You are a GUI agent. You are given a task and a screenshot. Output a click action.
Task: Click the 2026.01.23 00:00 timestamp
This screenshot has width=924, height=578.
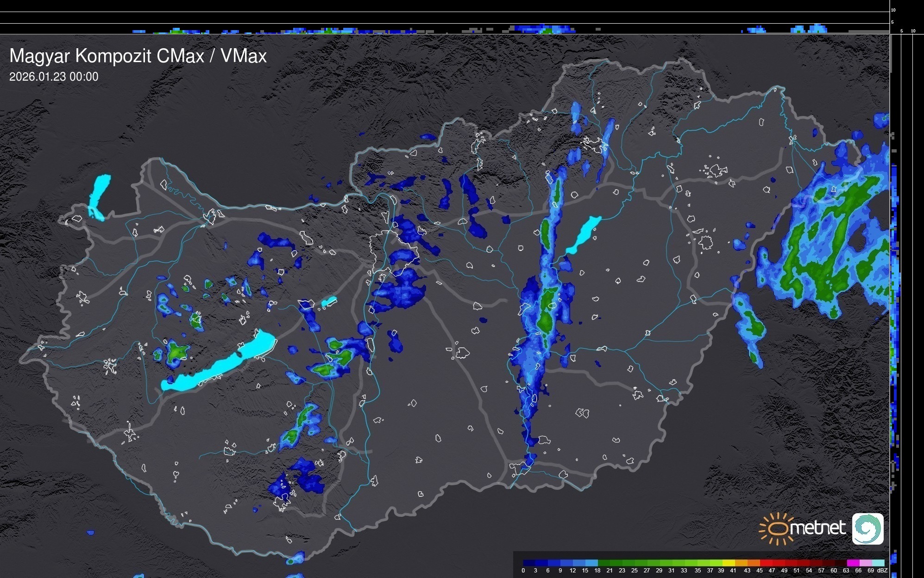point(54,77)
